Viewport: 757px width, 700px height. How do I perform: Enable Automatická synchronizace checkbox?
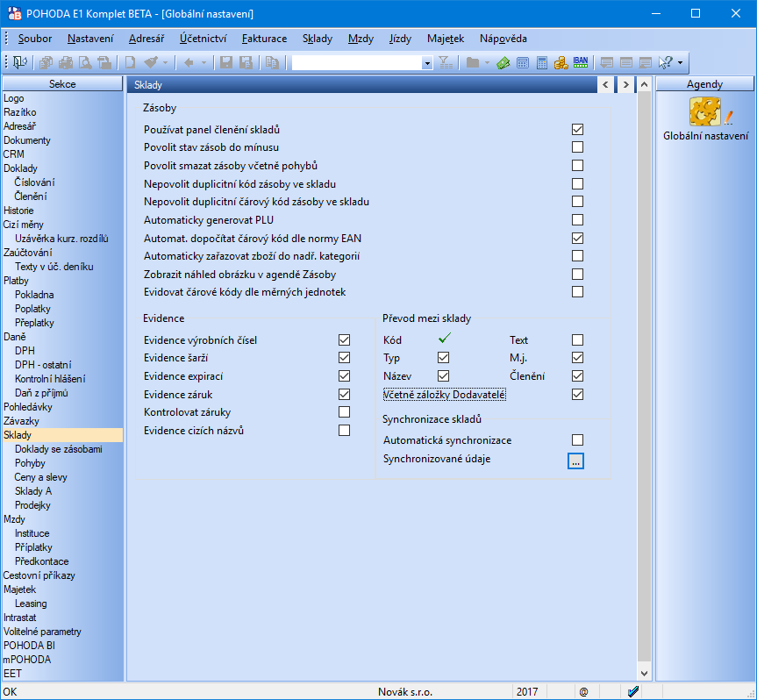click(577, 439)
